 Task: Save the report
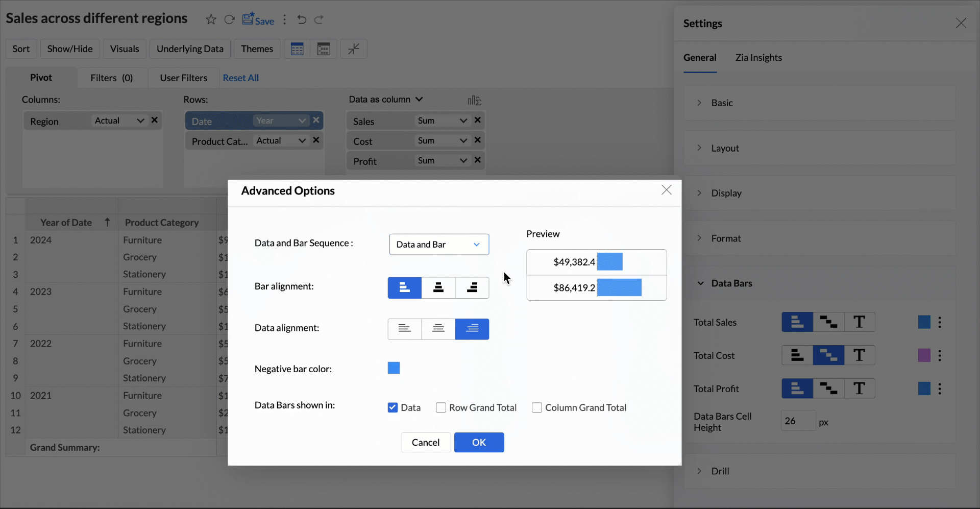tap(258, 20)
